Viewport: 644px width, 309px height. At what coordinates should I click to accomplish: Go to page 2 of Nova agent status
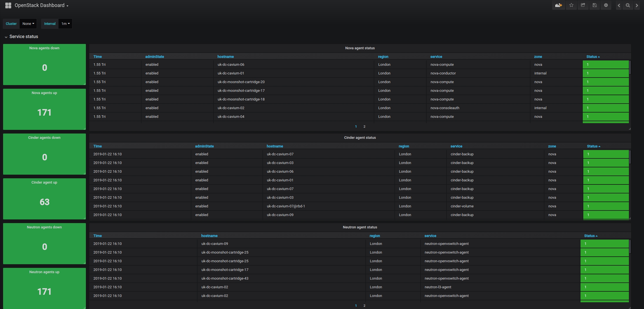click(364, 127)
